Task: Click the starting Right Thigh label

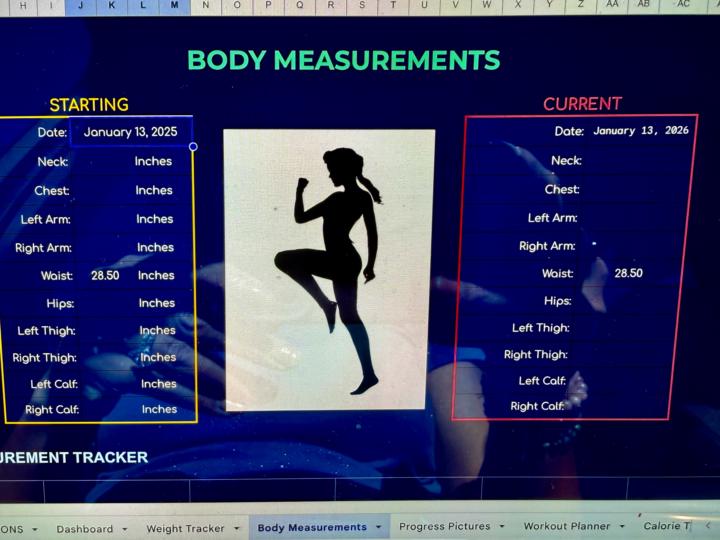Action: 45,358
